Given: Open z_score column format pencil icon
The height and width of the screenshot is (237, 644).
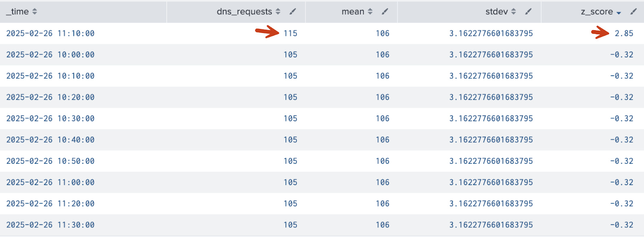Looking at the screenshot, I should (x=634, y=12).
